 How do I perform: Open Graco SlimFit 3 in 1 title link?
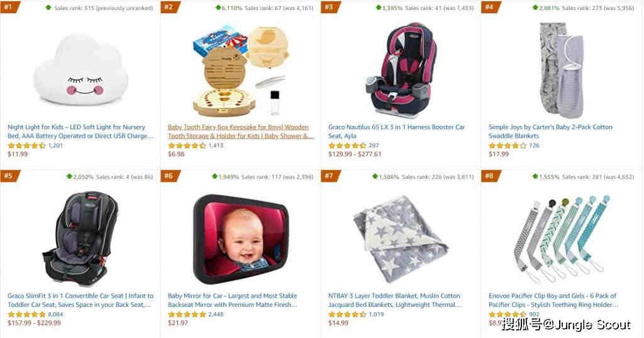pyautogui.click(x=80, y=300)
